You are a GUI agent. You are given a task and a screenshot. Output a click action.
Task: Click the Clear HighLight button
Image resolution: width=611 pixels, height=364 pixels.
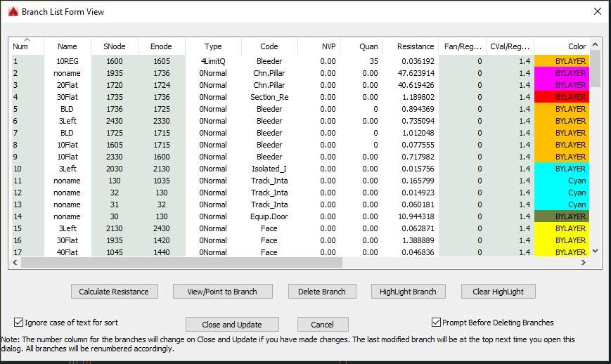click(498, 292)
